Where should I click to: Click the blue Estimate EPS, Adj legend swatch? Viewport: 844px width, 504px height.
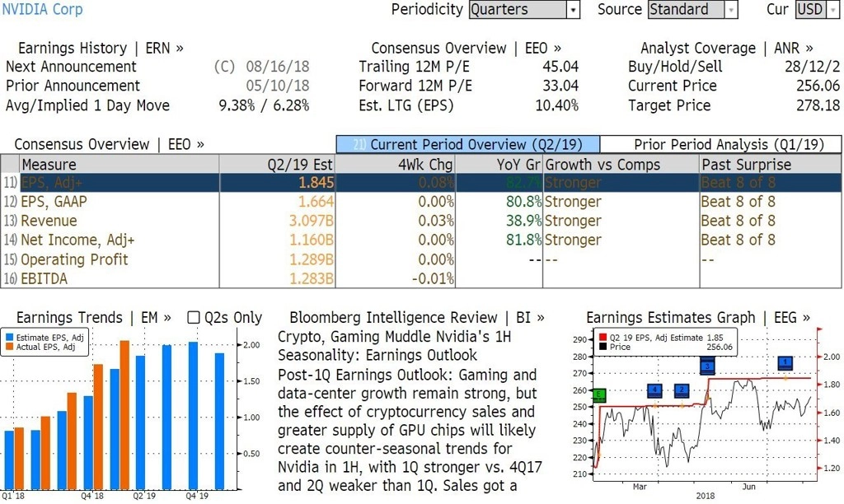[9, 338]
